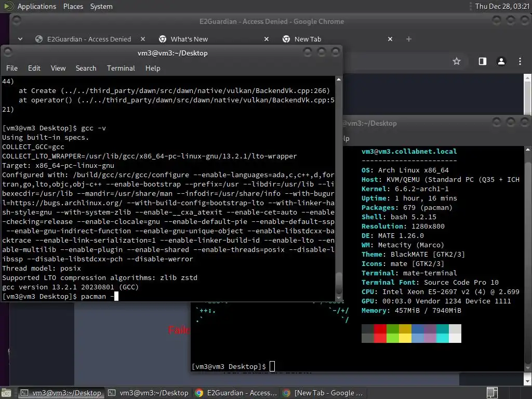Open View menu in front terminal
Viewport: 532px width, 399px height.
(x=58, y=68)
